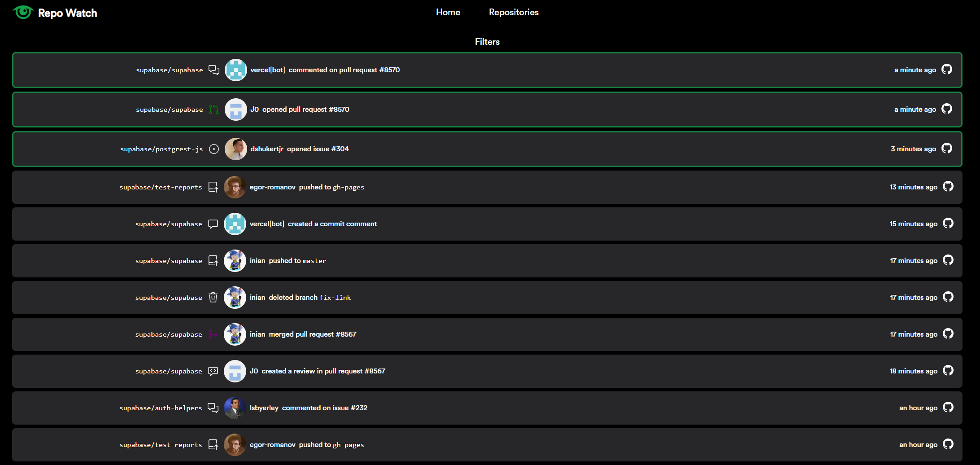Click lsbyerley avatar
The width and height of the screenshot is (980, 465).
click(x=235, y=408)
